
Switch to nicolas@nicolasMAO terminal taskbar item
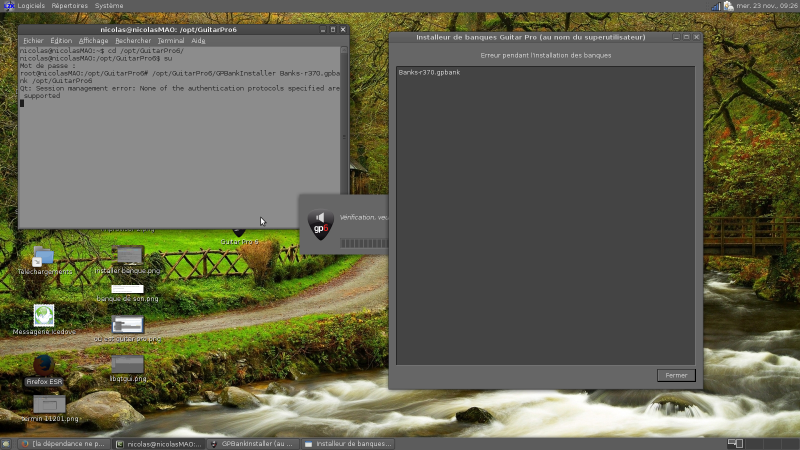159,444
